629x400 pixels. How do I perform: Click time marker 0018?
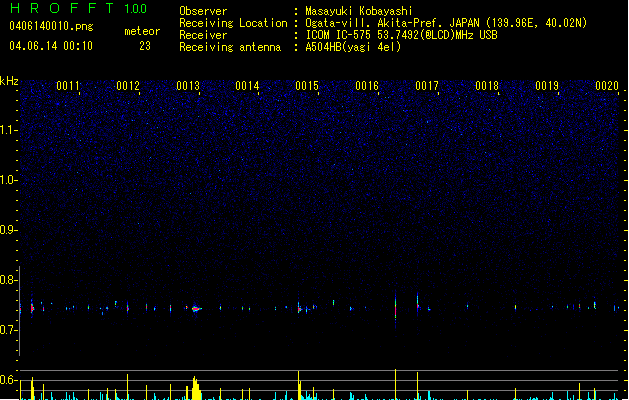coord(487,86)
